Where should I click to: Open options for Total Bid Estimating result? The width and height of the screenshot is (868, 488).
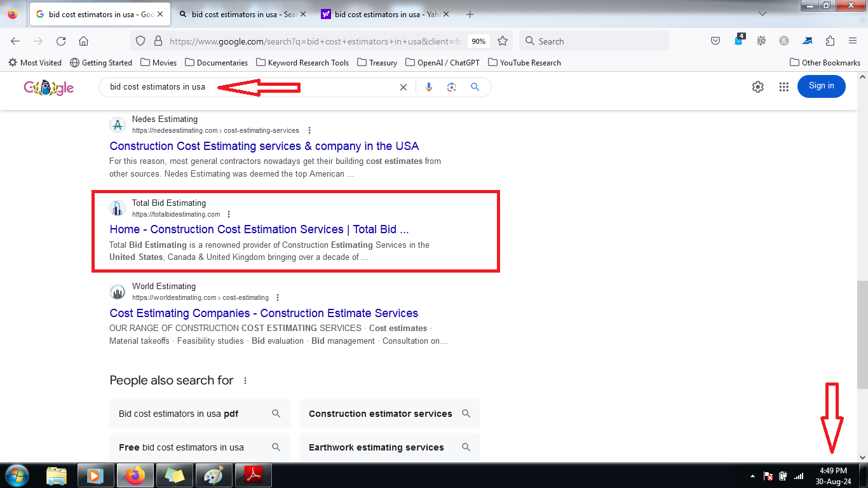pos(229,214)
